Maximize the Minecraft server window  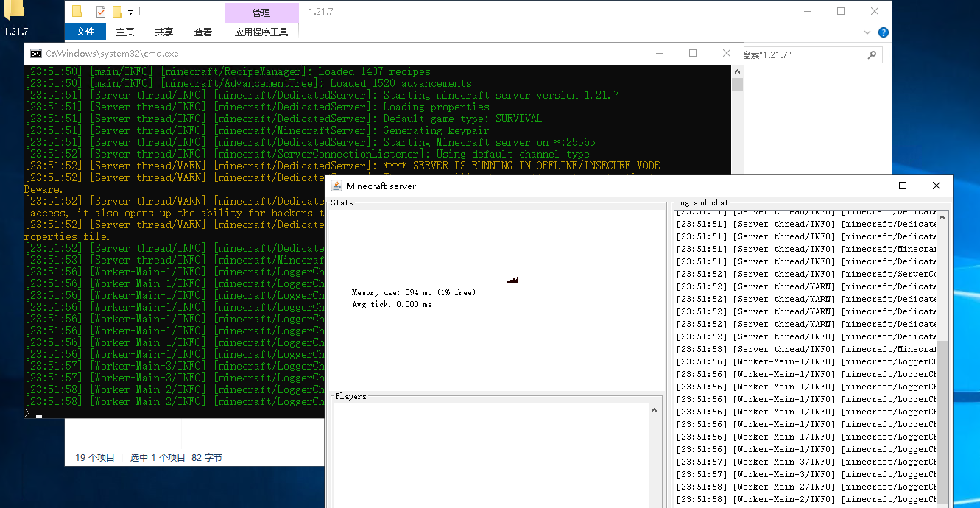pyautogui.click(x=903, y=186)
